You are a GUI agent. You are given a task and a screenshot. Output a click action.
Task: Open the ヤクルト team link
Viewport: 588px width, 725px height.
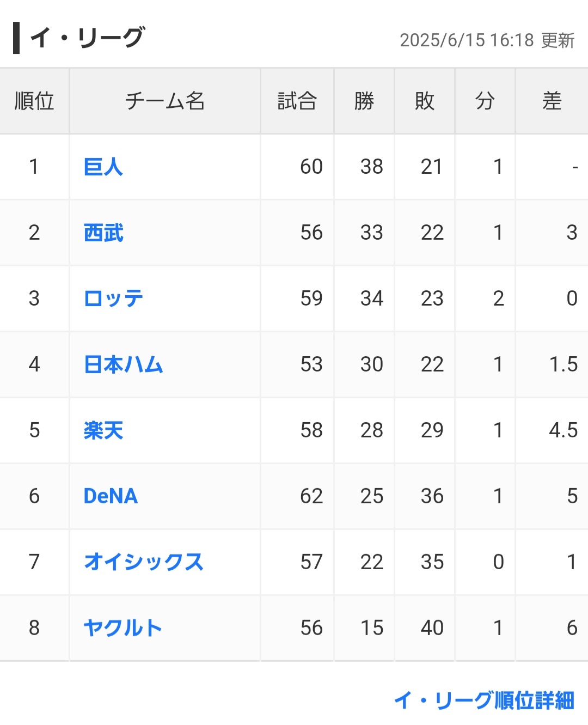pos(123,628)
